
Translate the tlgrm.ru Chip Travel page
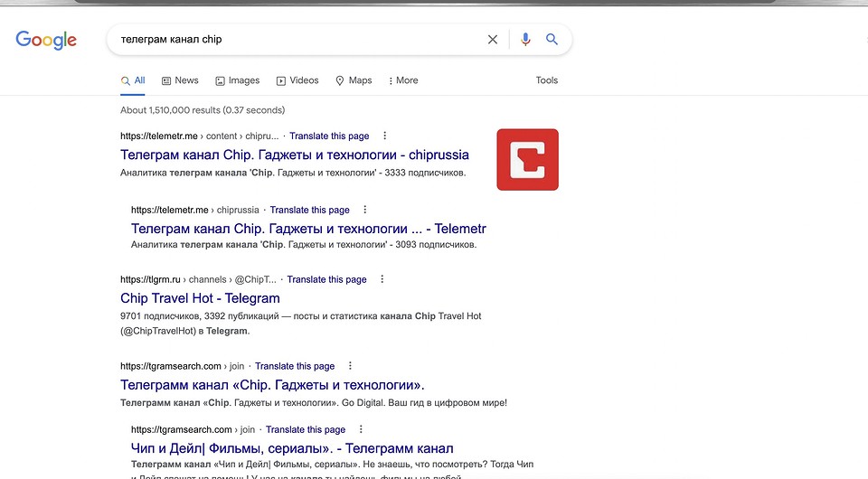pos(326,280)
